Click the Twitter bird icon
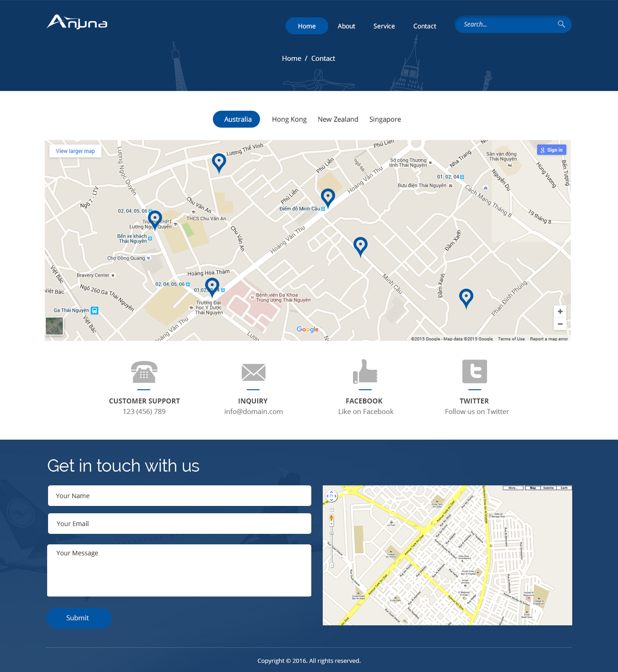 point(474,371)
